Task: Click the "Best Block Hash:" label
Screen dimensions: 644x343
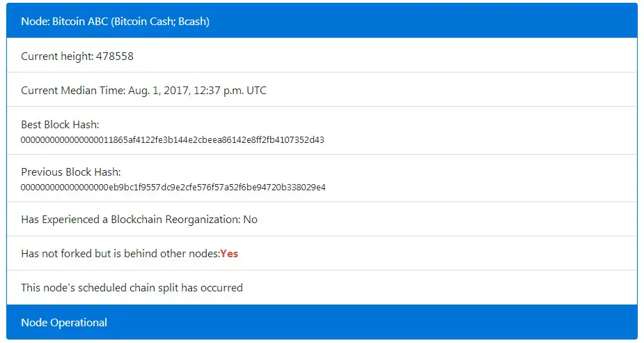Action: (x=60, y=124)
